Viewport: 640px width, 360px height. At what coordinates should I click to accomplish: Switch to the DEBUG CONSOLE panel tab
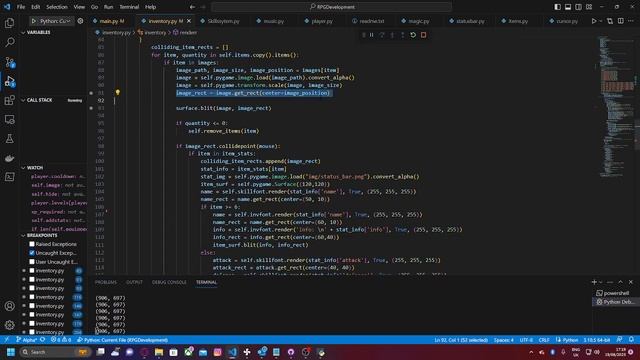[x=169, y=282]
